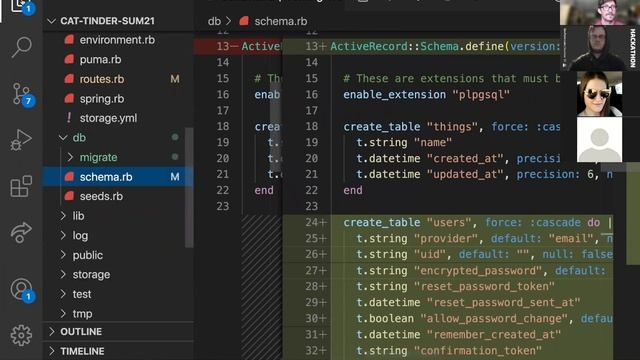Click the 't.string "confirmation_token"' line
The height and width of the screenshot is (360, 640).
pyautogui.click(x=449, y=351)
